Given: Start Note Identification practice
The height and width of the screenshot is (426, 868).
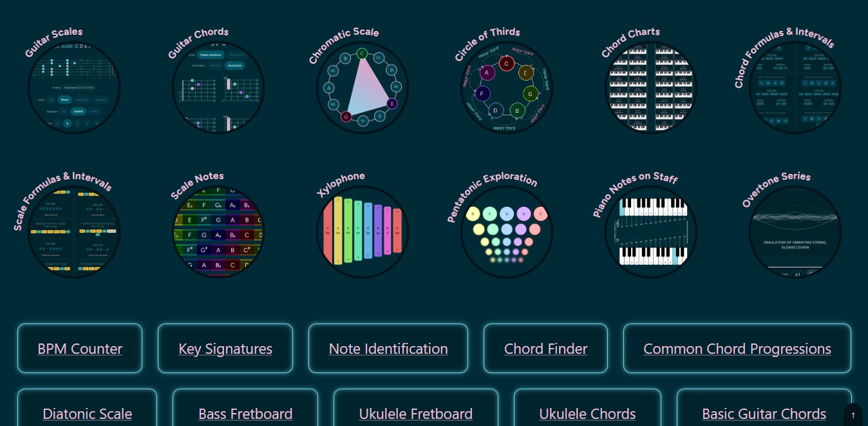Looking at the screenshot, I should click(x=388, y=348).
